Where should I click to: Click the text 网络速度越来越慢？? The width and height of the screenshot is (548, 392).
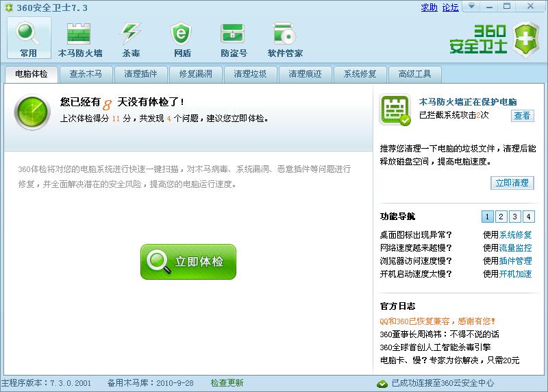[416, 248]
